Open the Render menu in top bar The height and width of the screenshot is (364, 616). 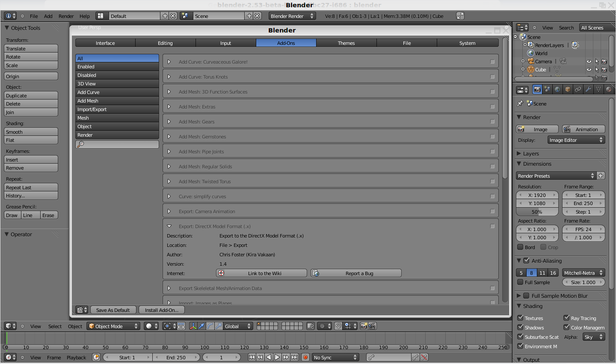tap(66, 16)
